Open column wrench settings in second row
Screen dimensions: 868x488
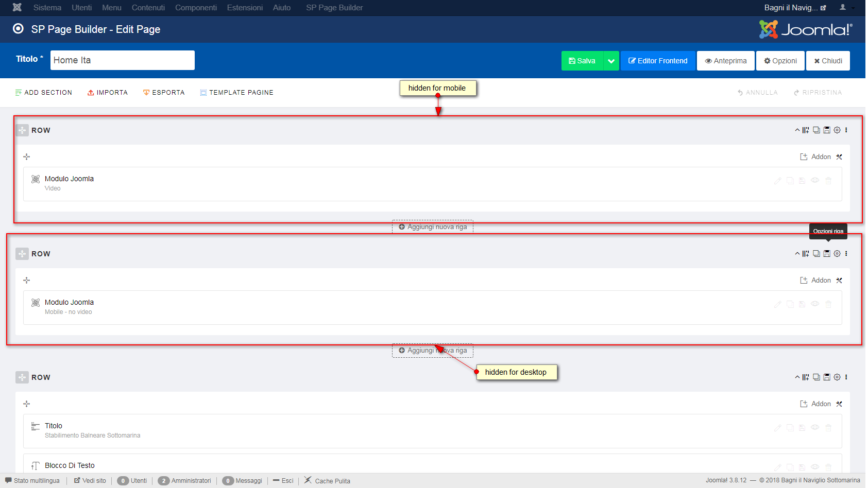(839, 281)
